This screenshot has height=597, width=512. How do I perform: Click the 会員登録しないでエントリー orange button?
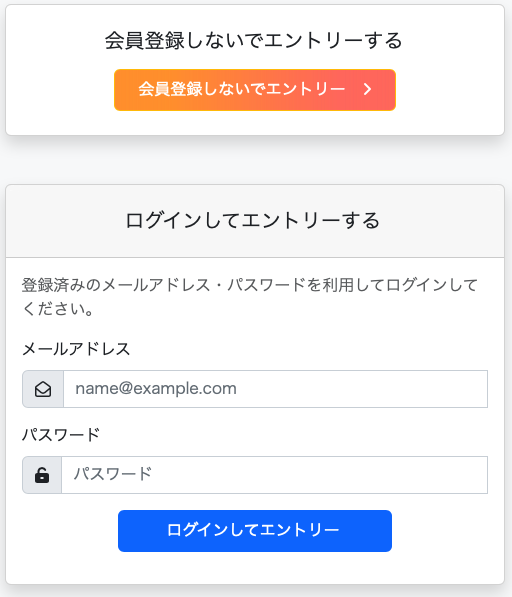(255, 90)
